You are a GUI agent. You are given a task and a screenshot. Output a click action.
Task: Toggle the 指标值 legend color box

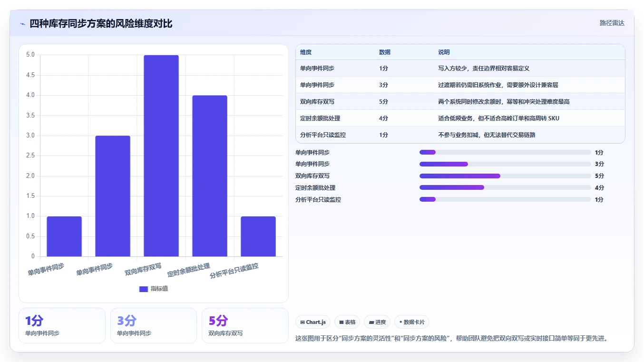pos(144,289)
